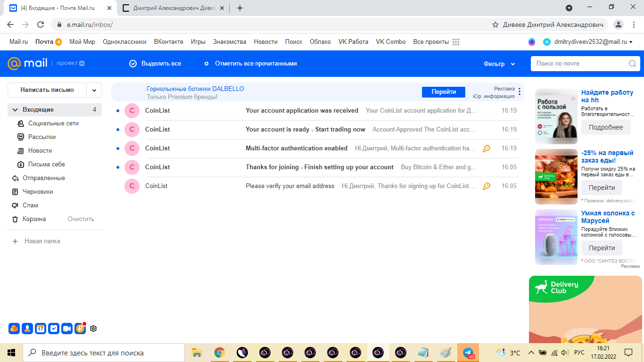Open Облако in the top navigation
Image resolution: width=644 pixels, height=362 pixels.
tap(320, 42)
